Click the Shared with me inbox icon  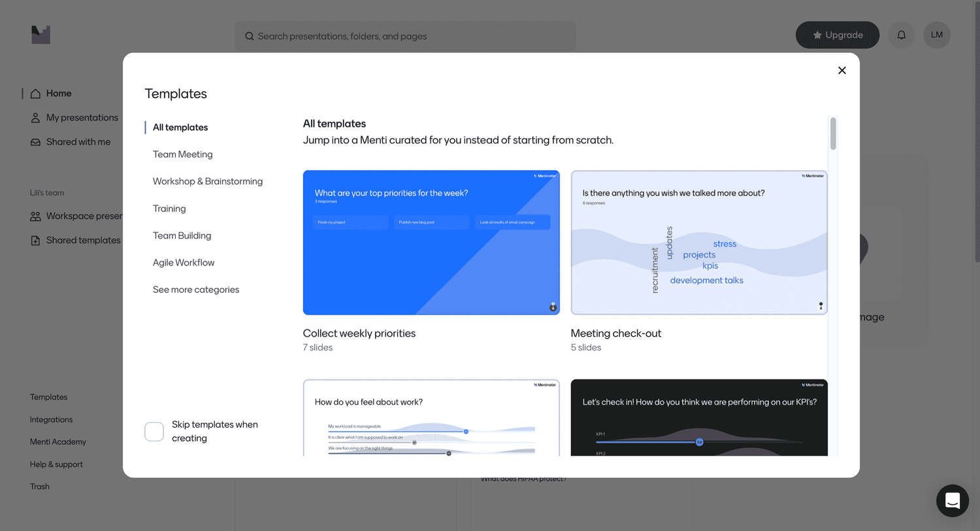pyautogui.click(x=35, y=142)
